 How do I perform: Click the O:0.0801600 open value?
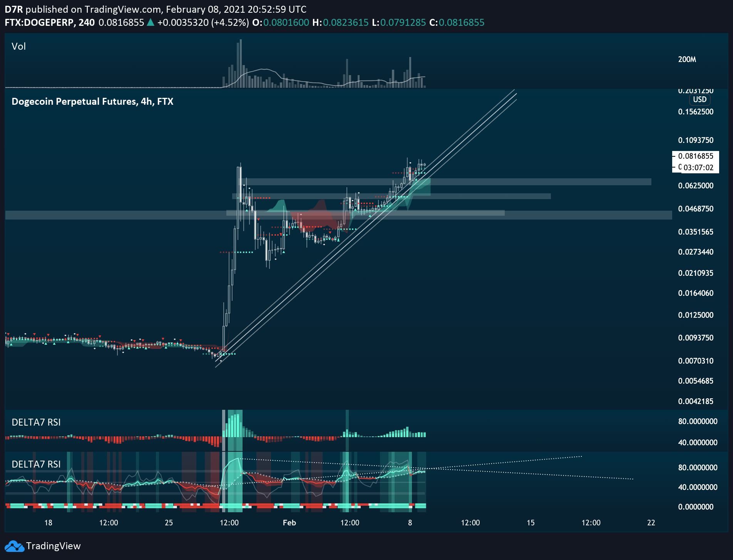tap(281, 23)
